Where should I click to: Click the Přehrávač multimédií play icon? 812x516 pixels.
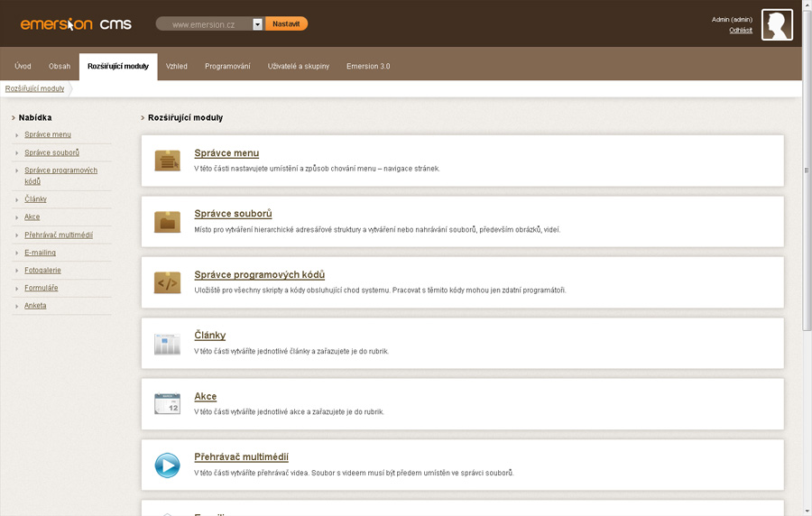click(167, 465)
